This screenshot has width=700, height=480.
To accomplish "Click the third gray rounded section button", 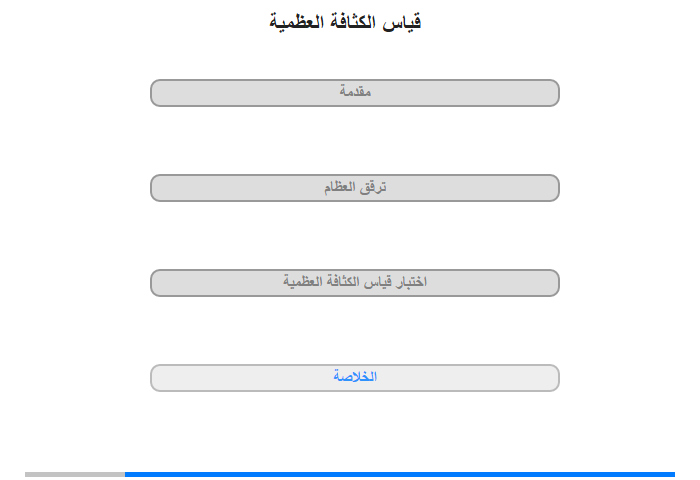I will click(x=354, y=283).
